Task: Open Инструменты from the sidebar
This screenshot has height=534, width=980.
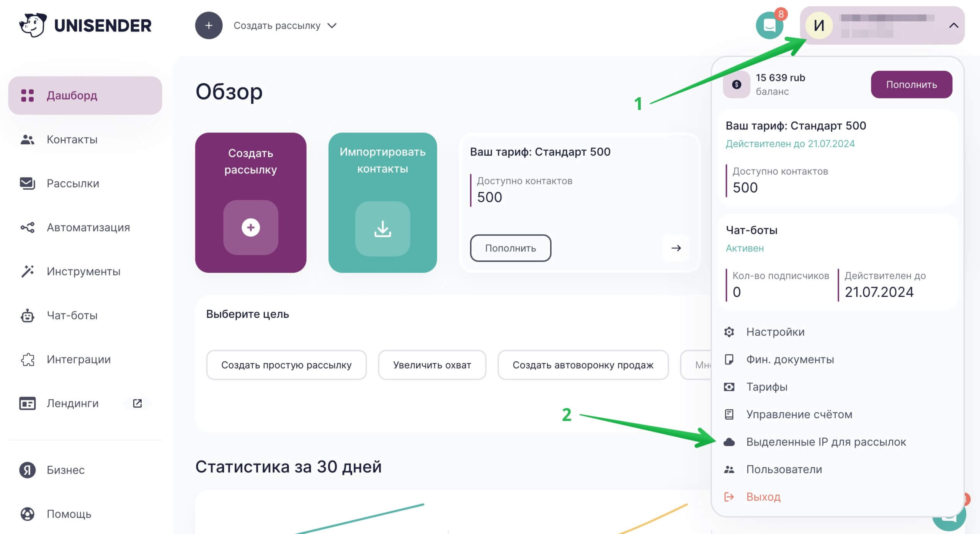Action: [83, 271]
